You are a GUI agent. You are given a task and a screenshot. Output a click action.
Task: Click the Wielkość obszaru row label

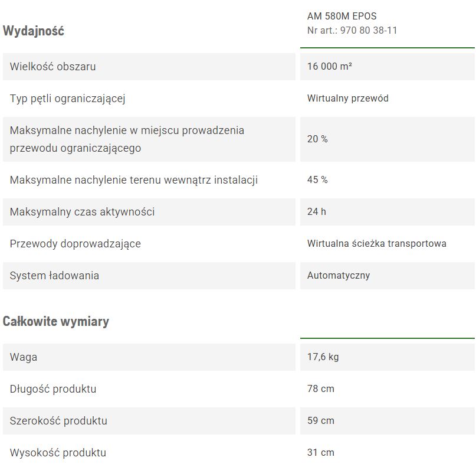pos(52,67)
